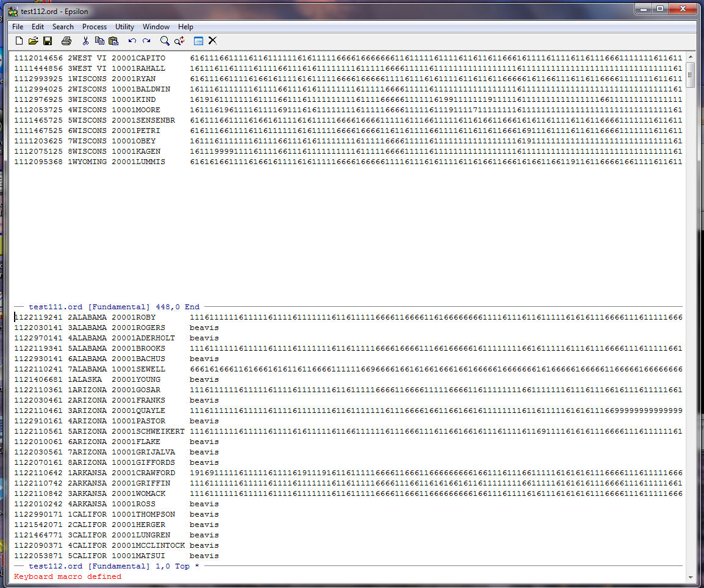Open a file with the folder icon
This screenshot has width=704, height=588.
pos(33,41)
